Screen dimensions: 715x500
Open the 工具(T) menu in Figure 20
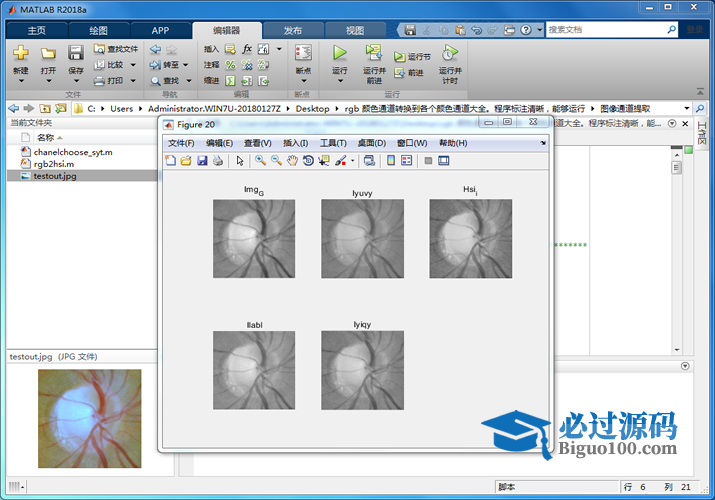click(x=333, y=143)
